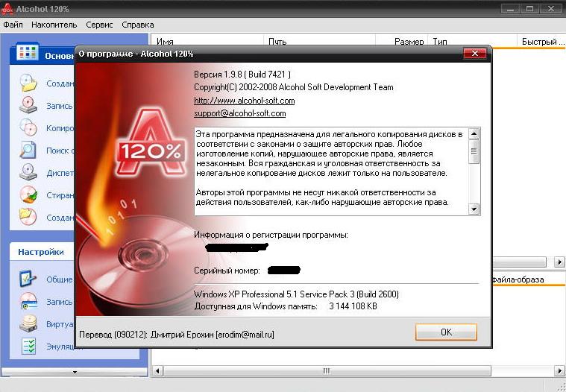Viewport: 566px width, 392px height.
Task: Click the bottom scrollbar left arrow
Action: pyautogui.click(x=157, y=370)
